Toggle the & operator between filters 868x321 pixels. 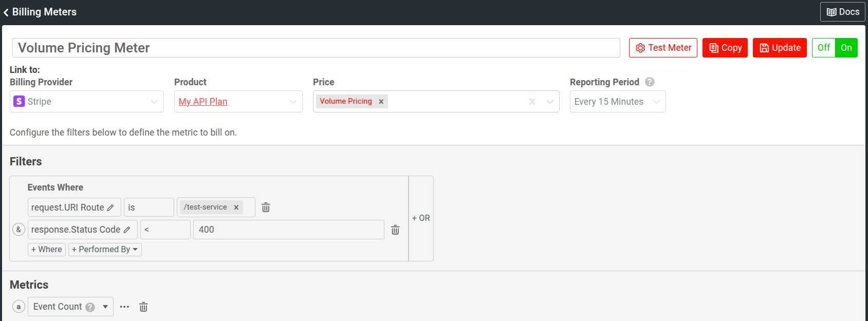click(19, 230)
